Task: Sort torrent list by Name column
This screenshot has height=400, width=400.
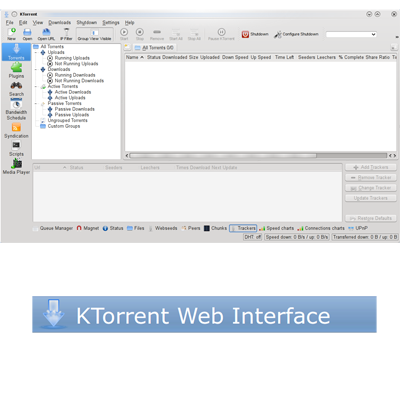Action: (x=135, y=57)
